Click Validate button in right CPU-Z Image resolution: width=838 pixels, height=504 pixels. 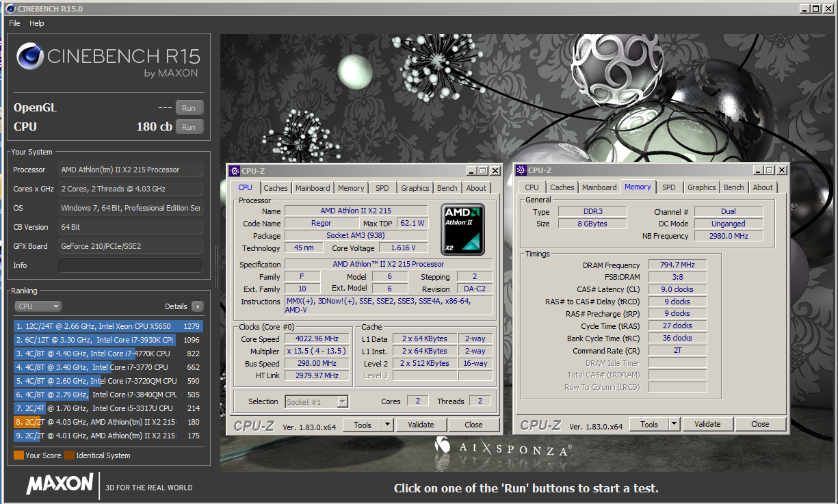pos(707,425)
